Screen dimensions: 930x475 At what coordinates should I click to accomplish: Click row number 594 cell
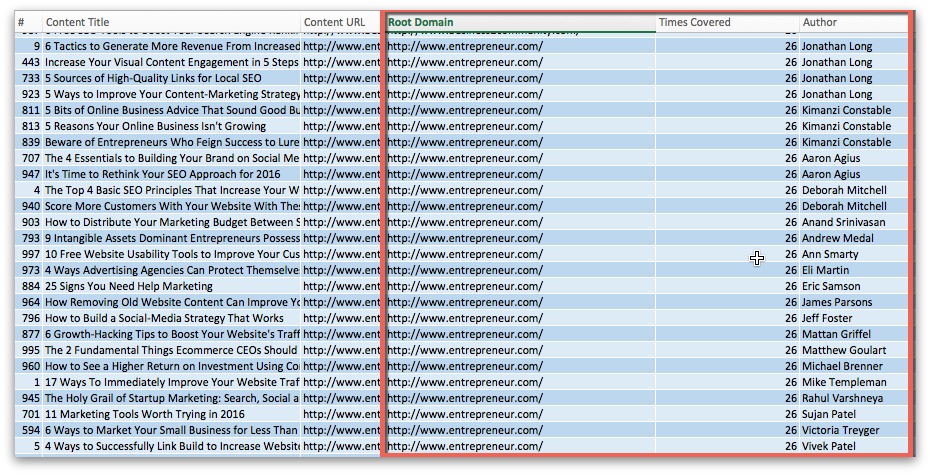point(28,431)
